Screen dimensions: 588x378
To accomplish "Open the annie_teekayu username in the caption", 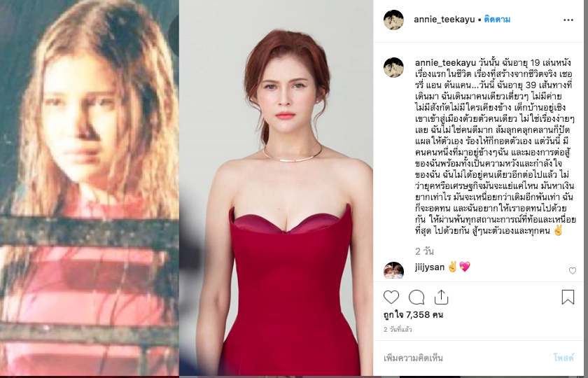I will (x=445, y=62).
